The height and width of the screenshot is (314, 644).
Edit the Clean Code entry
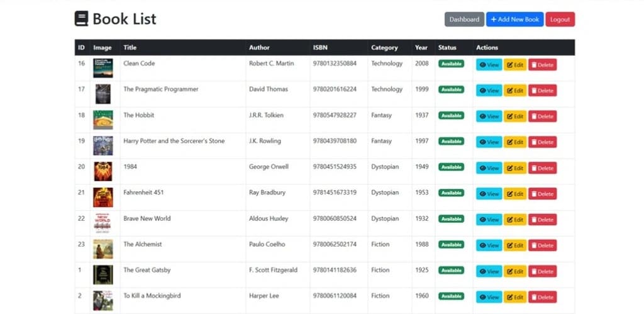pos(515,65)
